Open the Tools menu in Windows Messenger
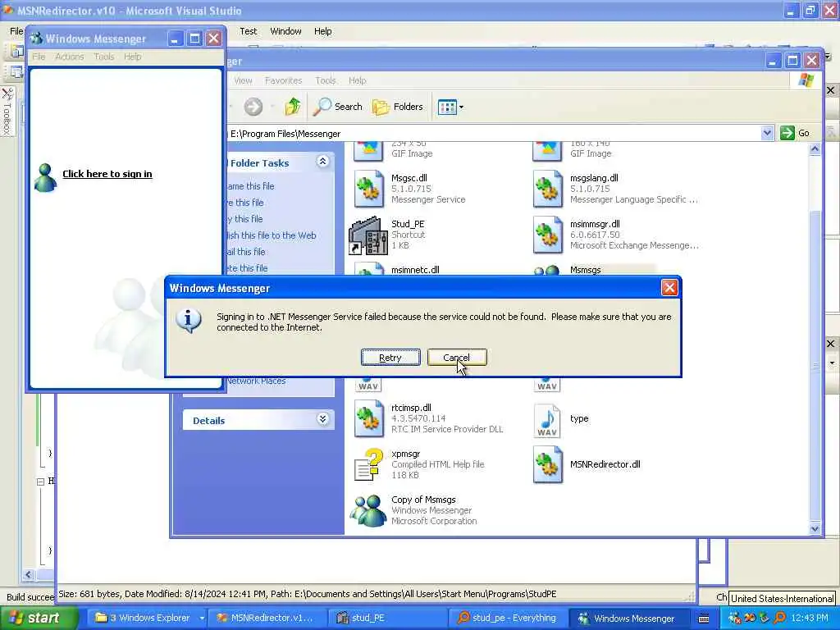This screenshot has width=840, height=630. click(x=104, y=57)
